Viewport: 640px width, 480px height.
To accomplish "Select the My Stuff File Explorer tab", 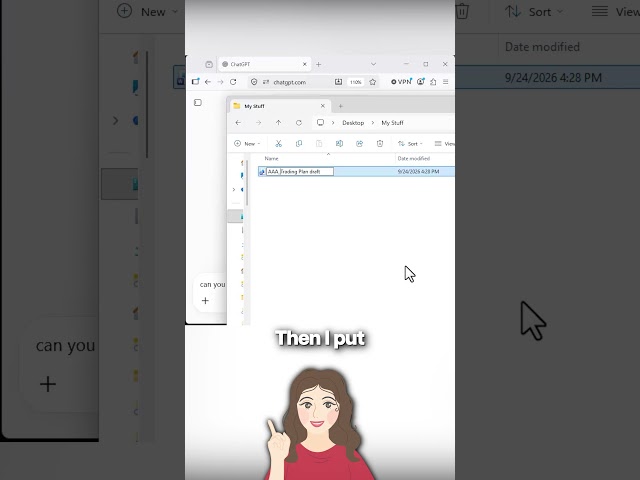I will point(279,106).
